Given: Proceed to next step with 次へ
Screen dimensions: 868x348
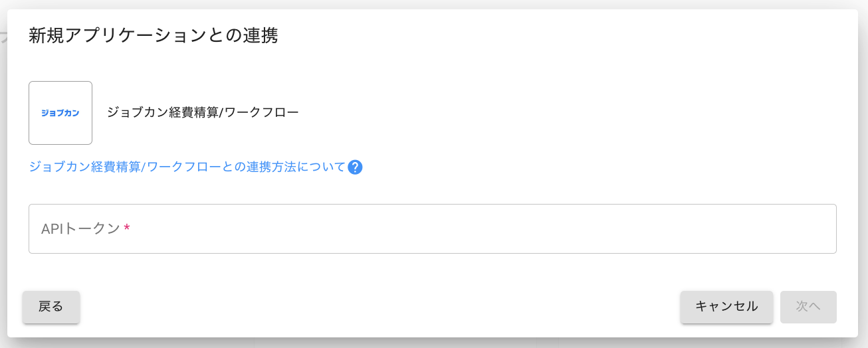Looking at the screenshot, I should (808, 307).
